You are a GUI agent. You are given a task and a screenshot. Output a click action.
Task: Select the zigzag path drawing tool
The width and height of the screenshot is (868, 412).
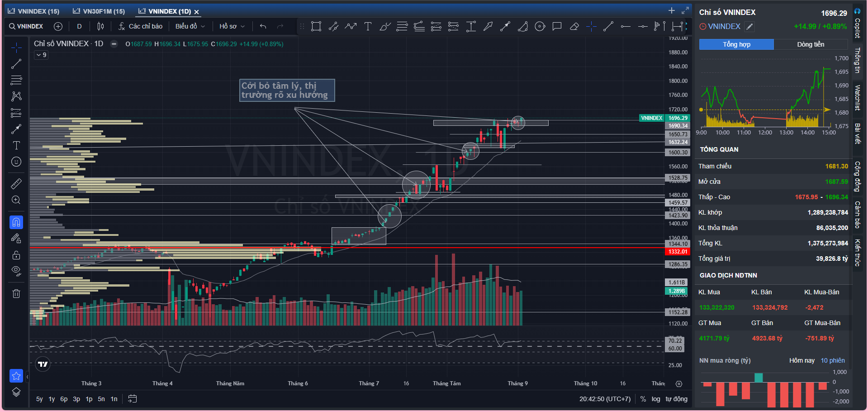(x=351, y=26)
